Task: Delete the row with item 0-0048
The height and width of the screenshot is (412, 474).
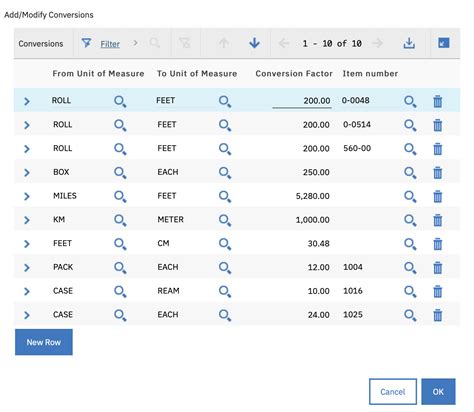Action: [x=438, y=101]
